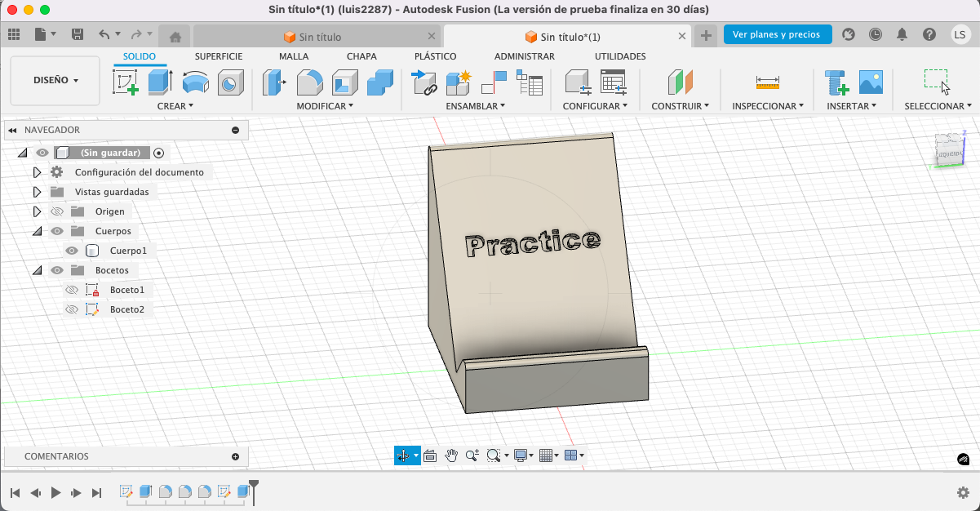Image resolution: width=980 pixels, height=511 pixels.
Task: Click the offset plane icon in Construir
Action: point(680,82)
